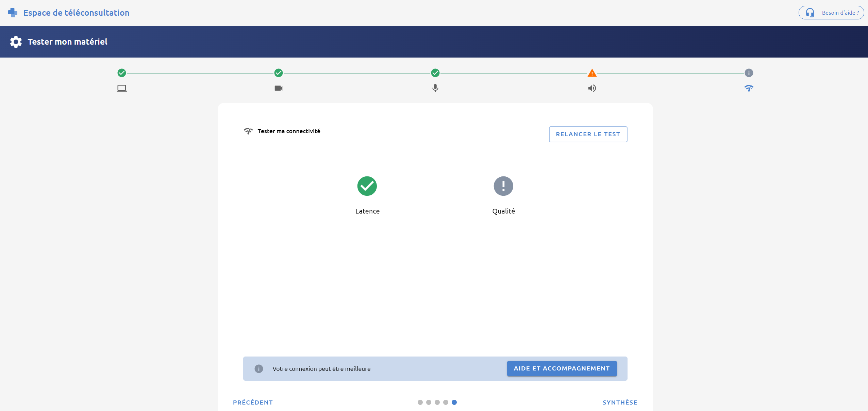Click the laptop step icon in stepper

122,88
